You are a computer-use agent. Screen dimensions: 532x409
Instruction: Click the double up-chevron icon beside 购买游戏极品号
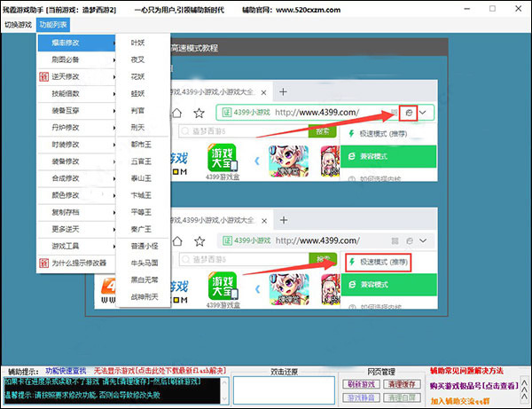(524, 389)
